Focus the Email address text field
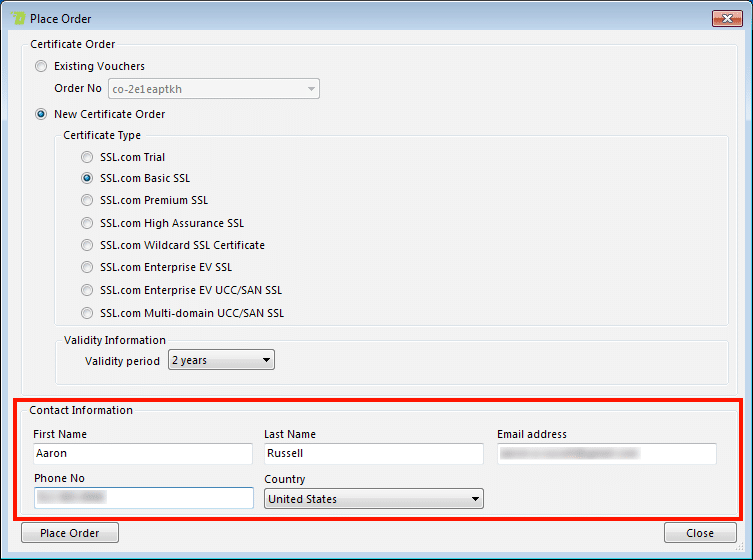The image size is (753, 560). (606, 454)
